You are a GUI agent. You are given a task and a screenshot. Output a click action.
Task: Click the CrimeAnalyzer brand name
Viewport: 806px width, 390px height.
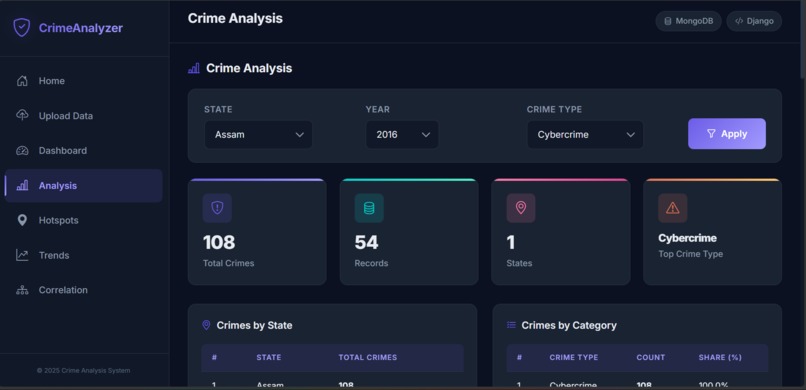pyautogui.click(x=81, y=28)
